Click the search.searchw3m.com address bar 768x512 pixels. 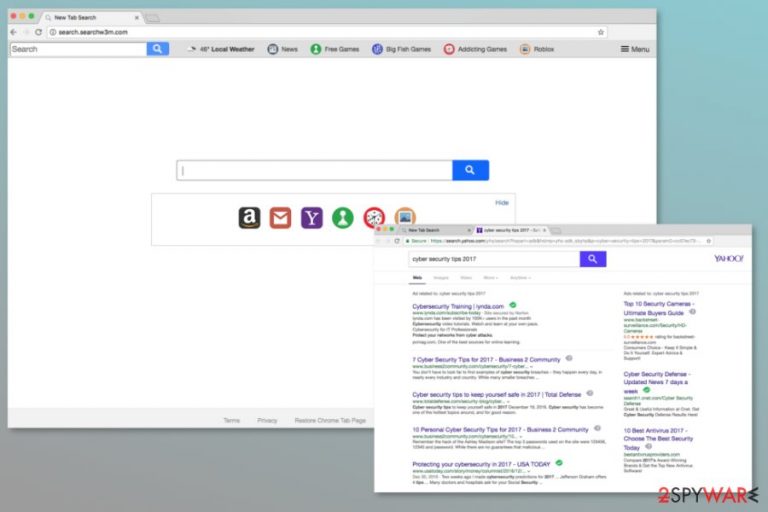327,32
